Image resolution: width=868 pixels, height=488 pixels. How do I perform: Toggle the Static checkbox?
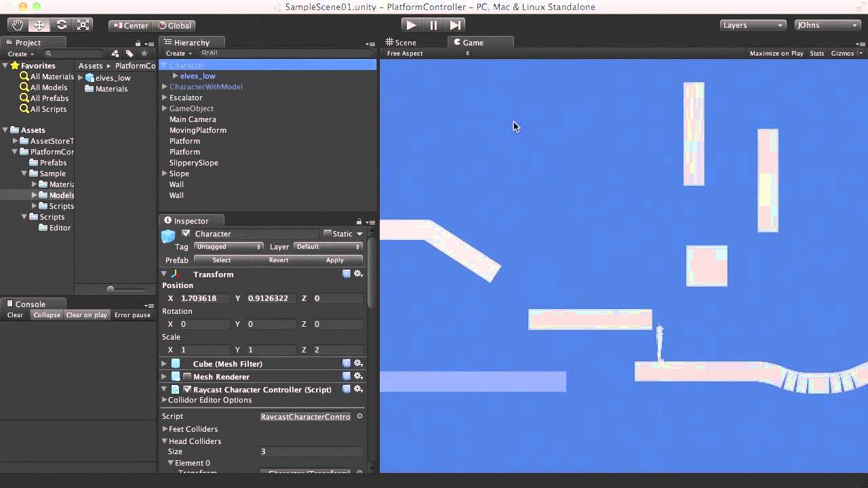(x=328, y=233)
